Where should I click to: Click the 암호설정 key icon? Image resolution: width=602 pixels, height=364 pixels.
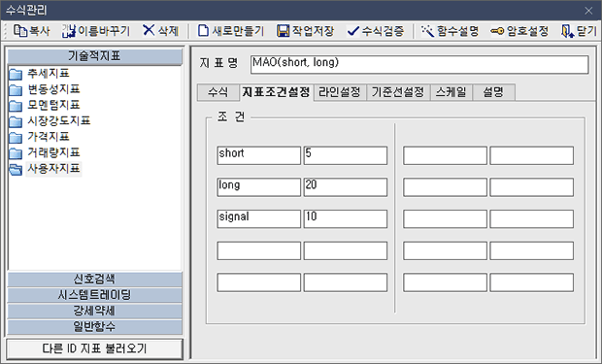(497, 31)
